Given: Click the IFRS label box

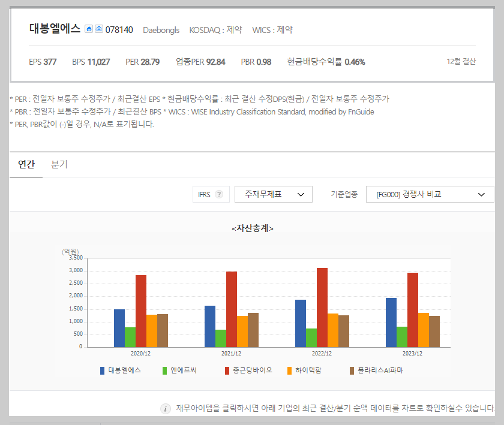Looking at the screenshot, I should 211,194.
